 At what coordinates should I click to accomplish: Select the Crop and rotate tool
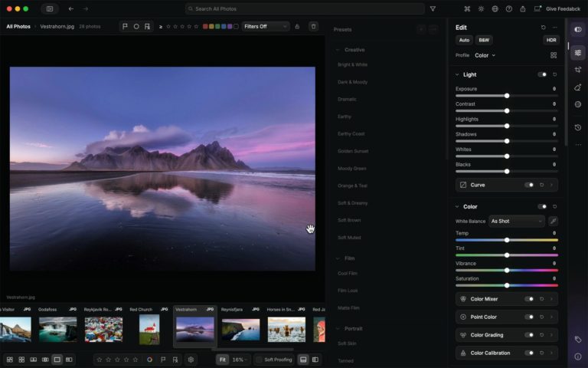(578, 70)
